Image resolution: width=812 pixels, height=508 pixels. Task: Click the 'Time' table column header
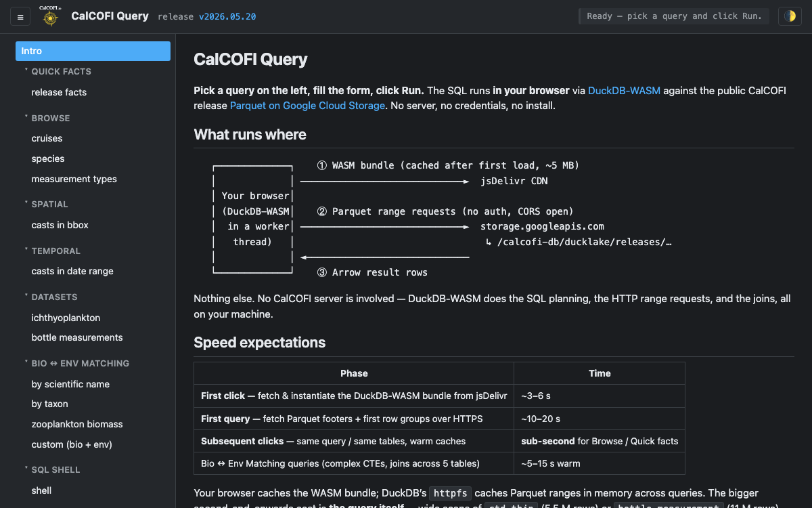tap(600, 373)
